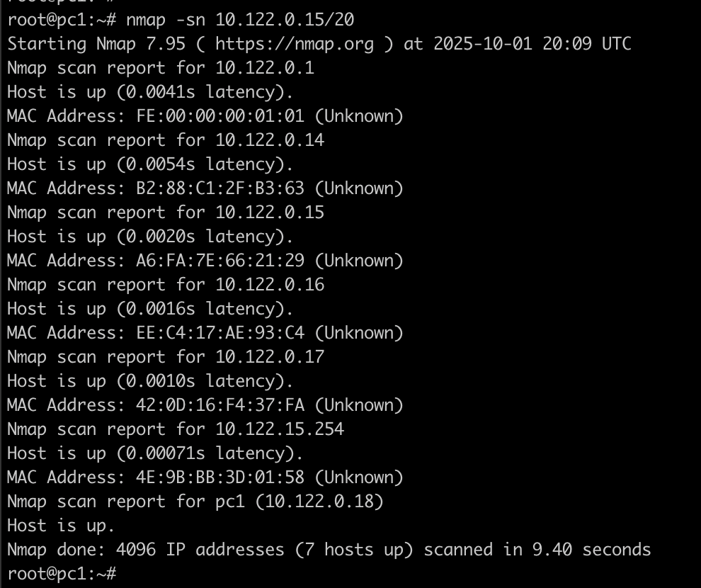Click the IP address 10.122.0.14
This screenshot has width=701, height=588.
pyautogui.click(x=270, y=140)
